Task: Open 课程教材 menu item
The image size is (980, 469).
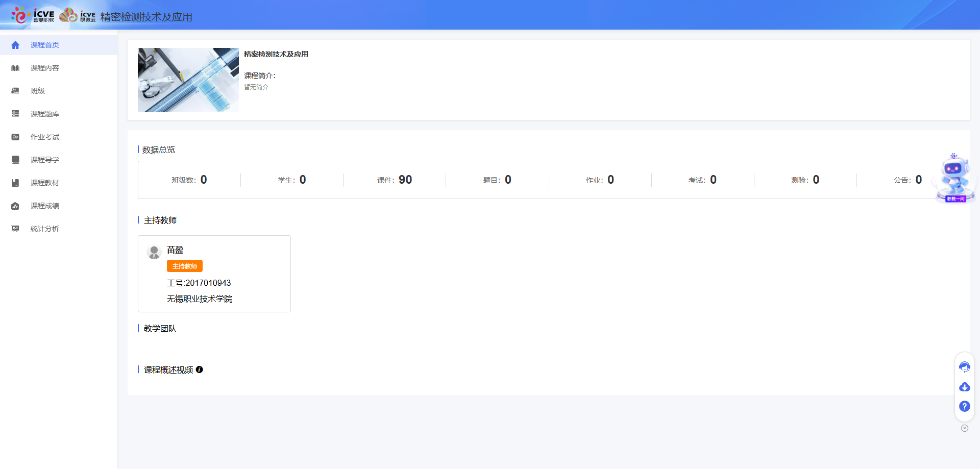Action: [59, 183]
